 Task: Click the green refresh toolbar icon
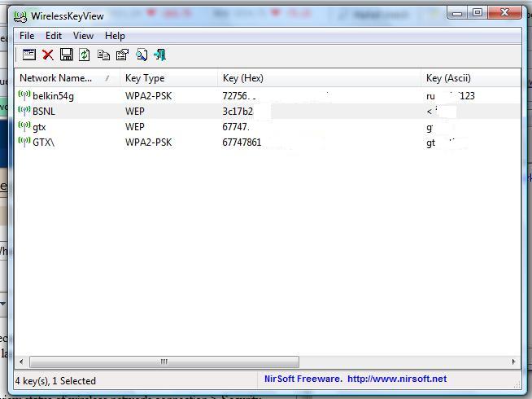pyautogui.click(x=85, y=55)
